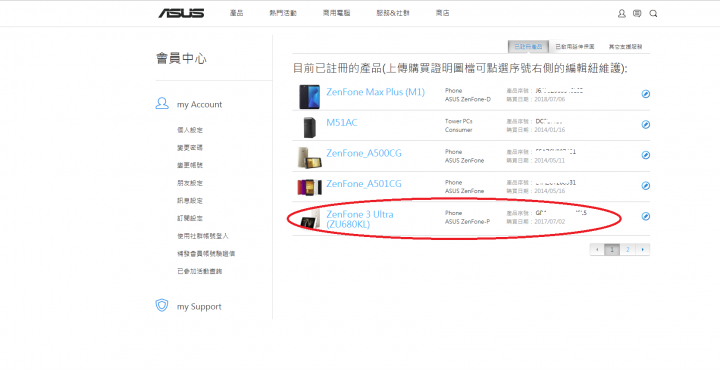The height and width of the screenshot is (371, 720).
Task: Click purchase date 2014/05/11
Action: [x=550, y=160]
